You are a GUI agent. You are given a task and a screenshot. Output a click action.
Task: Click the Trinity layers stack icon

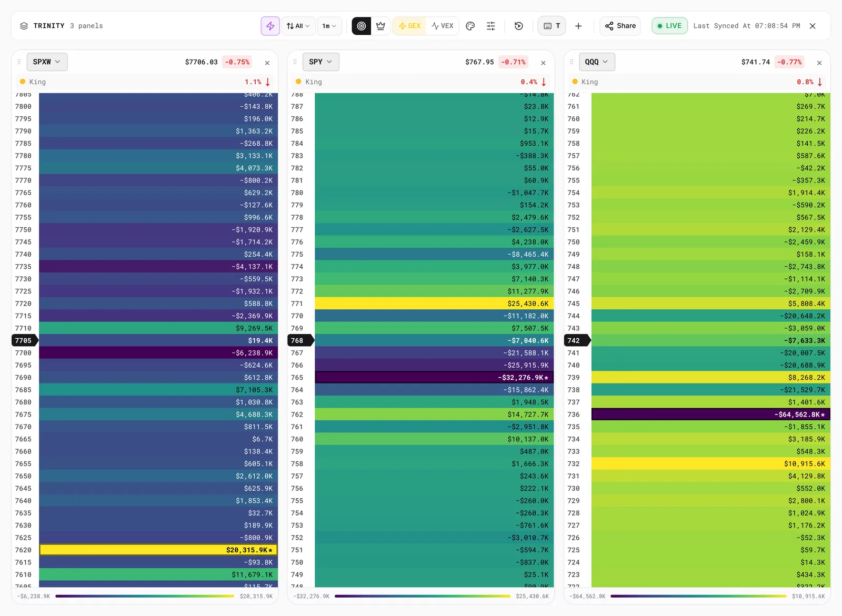(x=24, y=26)
